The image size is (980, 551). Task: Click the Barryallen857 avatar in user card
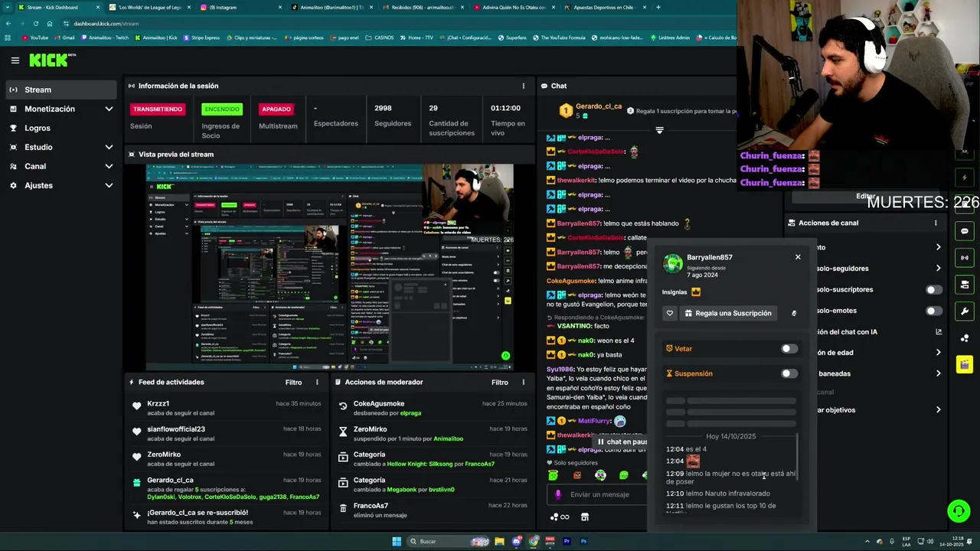click(673, 263)
